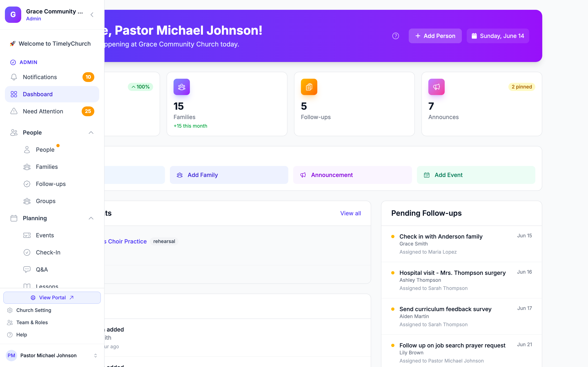
Task: Click the orange Follow-ups clipboard icon
Action: [309, 87]
